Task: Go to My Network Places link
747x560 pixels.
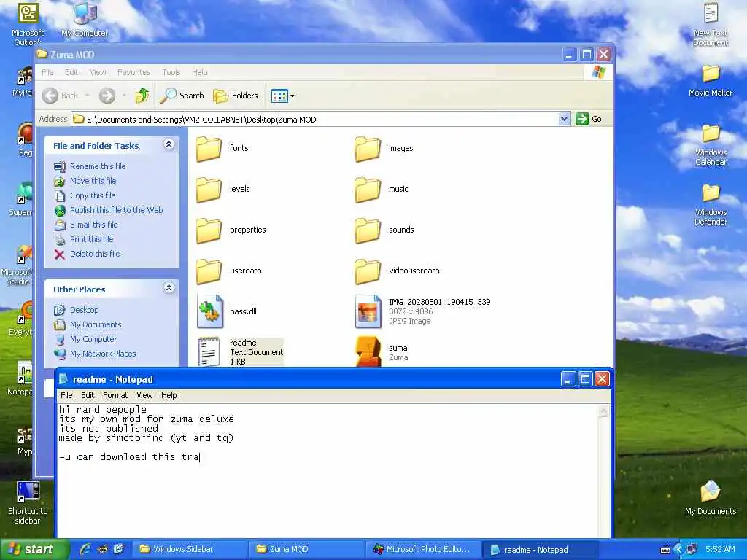Action: (103, 354)
